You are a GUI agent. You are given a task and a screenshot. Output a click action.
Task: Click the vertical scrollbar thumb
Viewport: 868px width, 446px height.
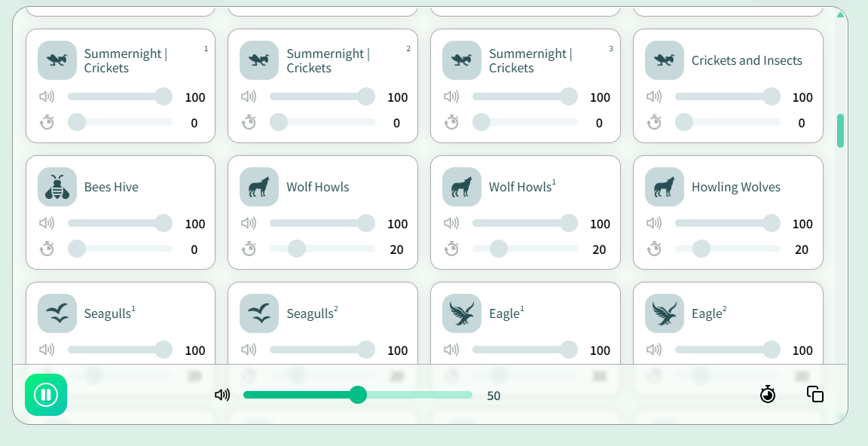tap(840, 130)
